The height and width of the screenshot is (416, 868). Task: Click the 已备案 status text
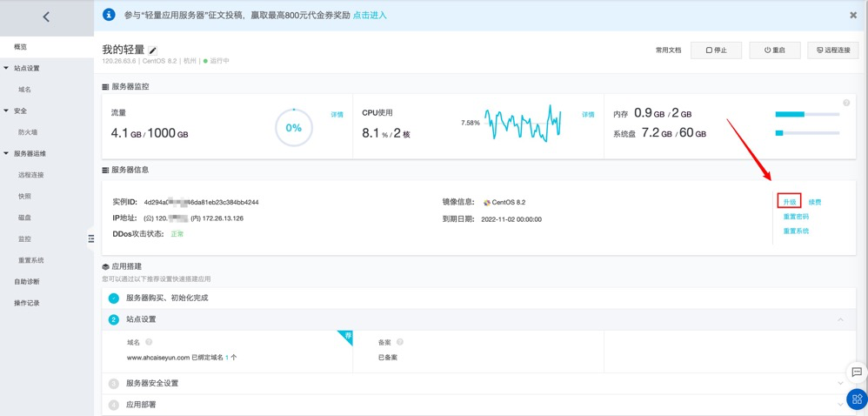click(x=388, y=358)
